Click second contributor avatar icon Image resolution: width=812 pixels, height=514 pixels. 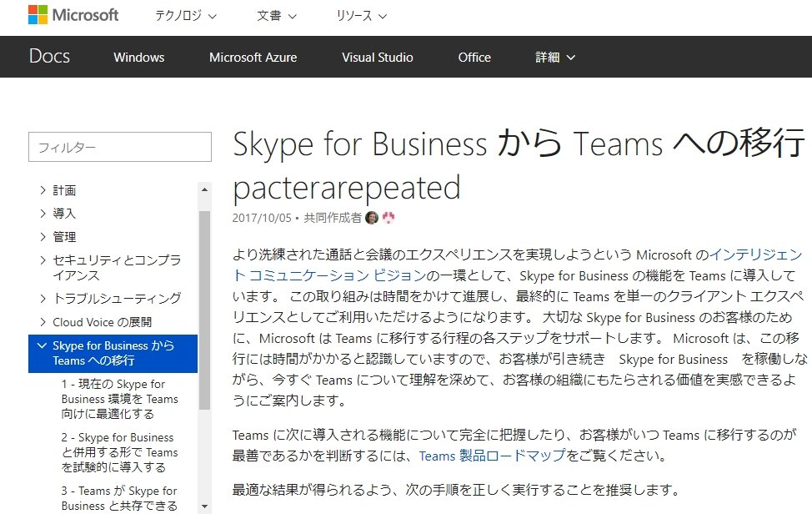pos(388,218)
